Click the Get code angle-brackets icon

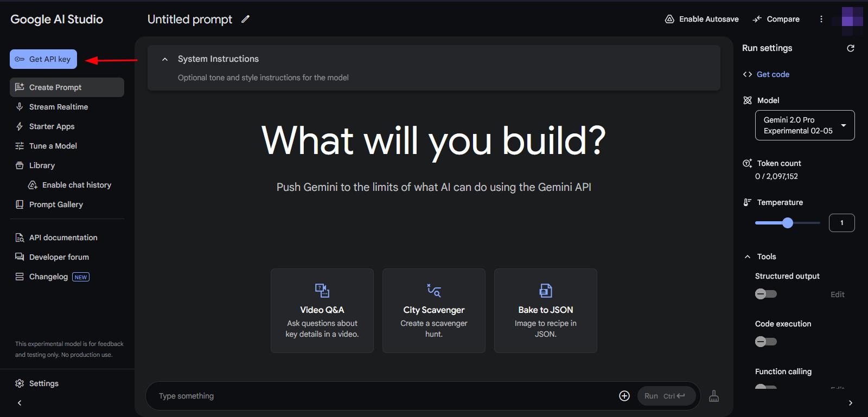click(748, 74)
